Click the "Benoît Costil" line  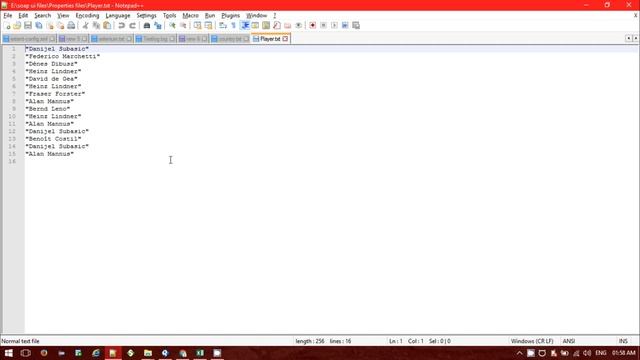click(53, 139)
